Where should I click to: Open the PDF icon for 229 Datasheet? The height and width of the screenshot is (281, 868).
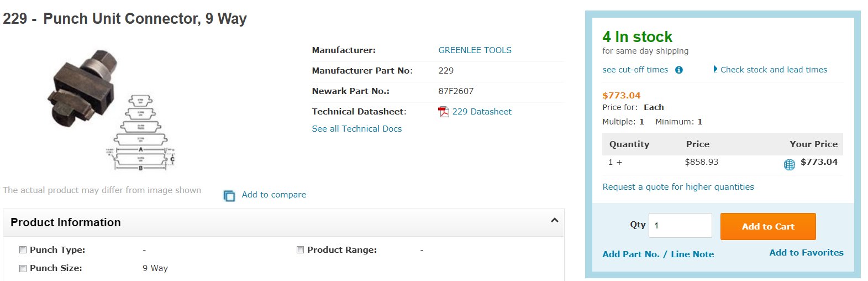(x=444, y=112)
